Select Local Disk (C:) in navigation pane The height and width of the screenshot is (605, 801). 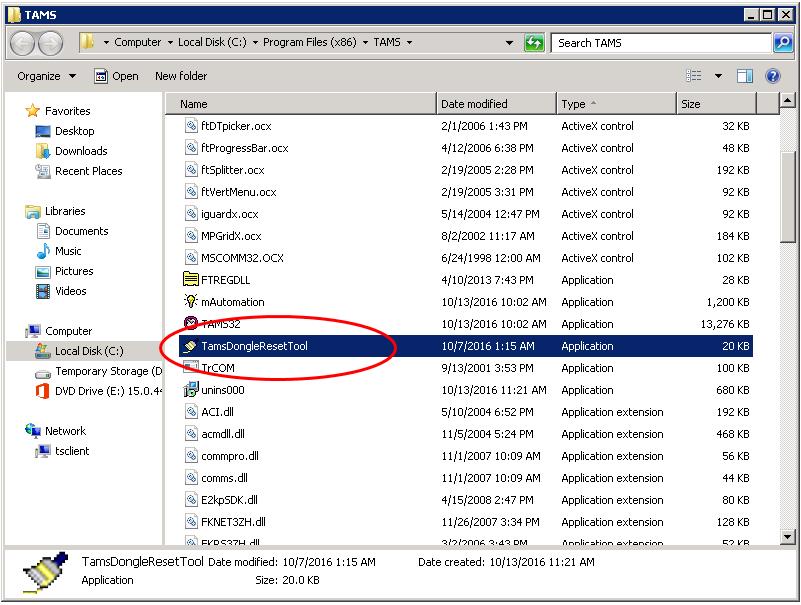pyautogui.click(x=89, y=351)
